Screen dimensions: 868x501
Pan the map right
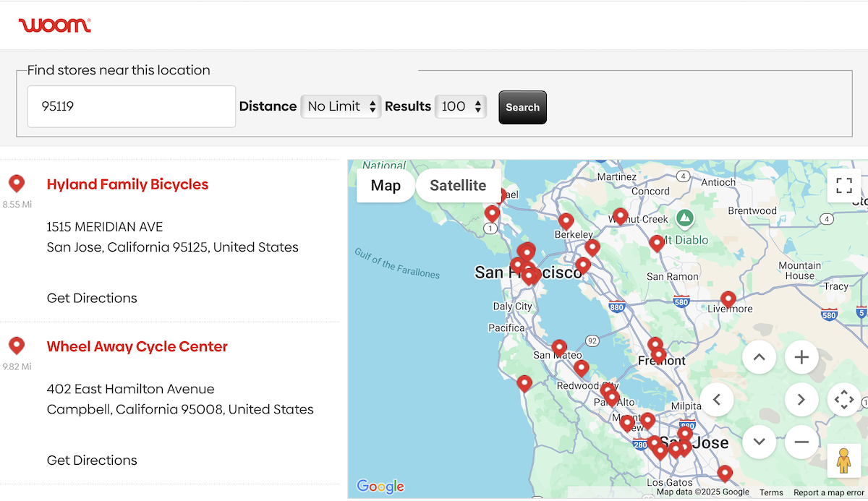click(x=801, y=399)
